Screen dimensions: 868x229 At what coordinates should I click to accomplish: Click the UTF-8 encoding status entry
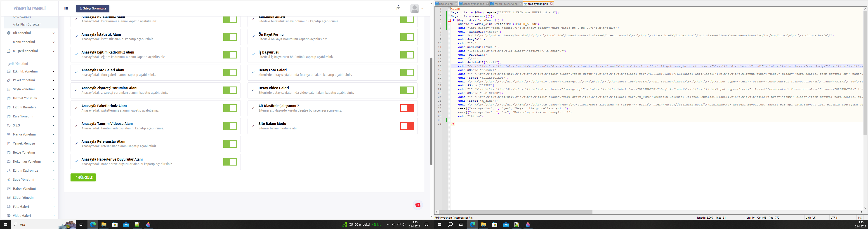point(834,217)
